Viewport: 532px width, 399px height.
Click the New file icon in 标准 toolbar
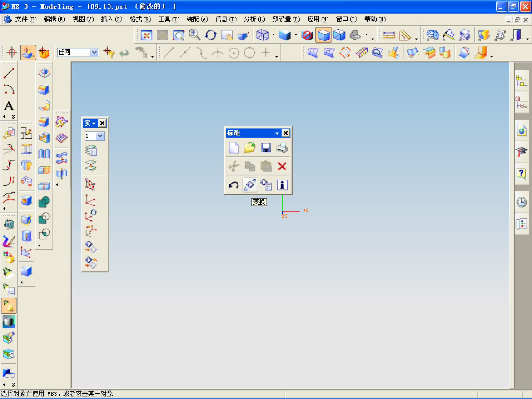coord(234,148)
